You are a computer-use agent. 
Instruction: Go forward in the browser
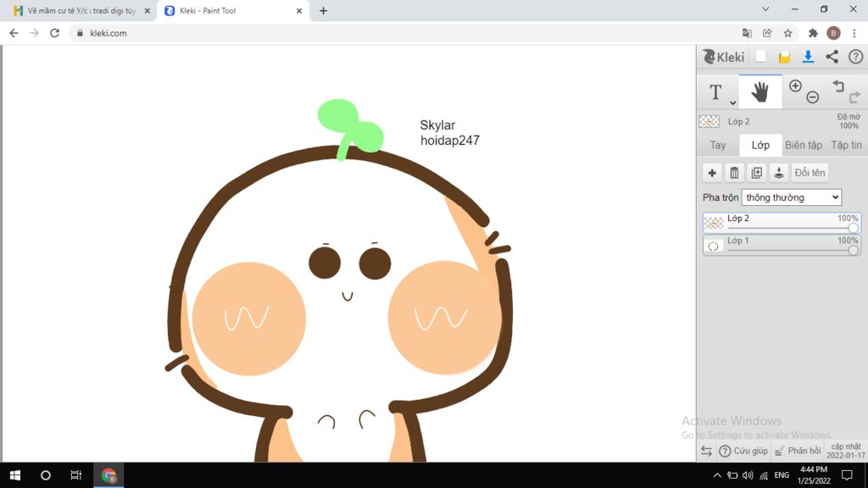(x=34, y=33)
